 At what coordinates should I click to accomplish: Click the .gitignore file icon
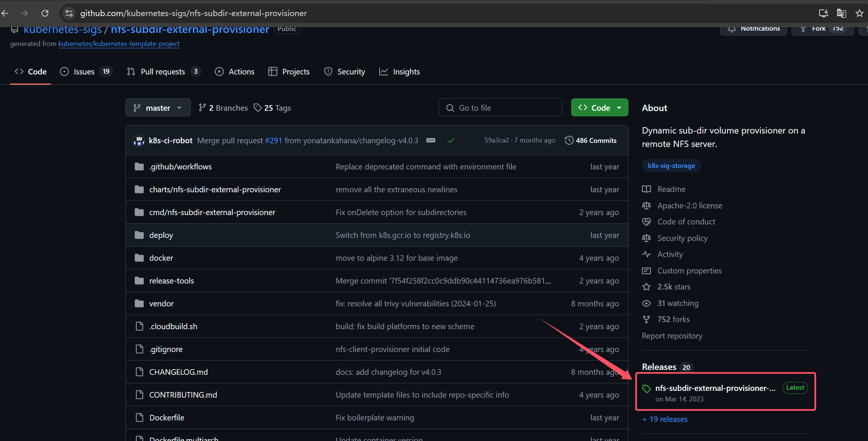click(x=139, y=349)
